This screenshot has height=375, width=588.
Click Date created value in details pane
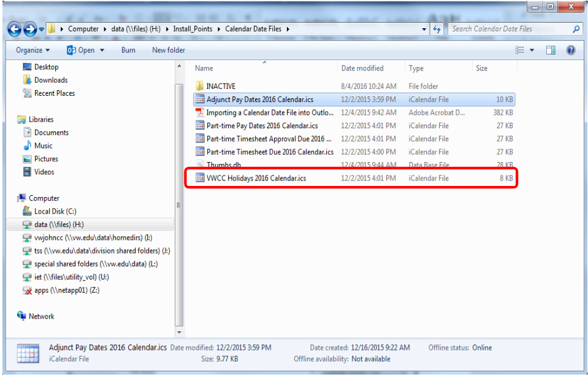(380, 347)
